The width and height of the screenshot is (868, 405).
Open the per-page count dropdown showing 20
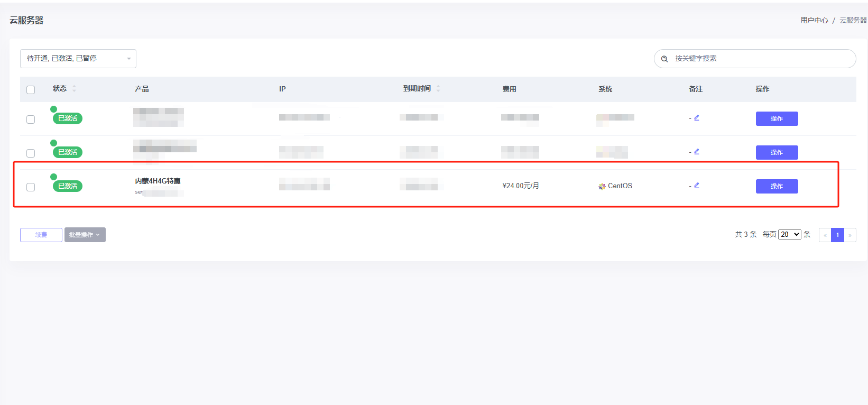[x=790, y=234]
